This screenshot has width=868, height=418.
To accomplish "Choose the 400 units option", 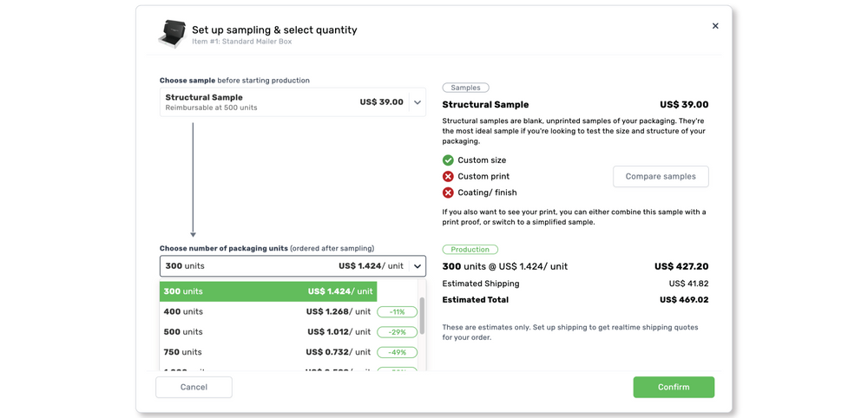I will [x=268, y=312].
